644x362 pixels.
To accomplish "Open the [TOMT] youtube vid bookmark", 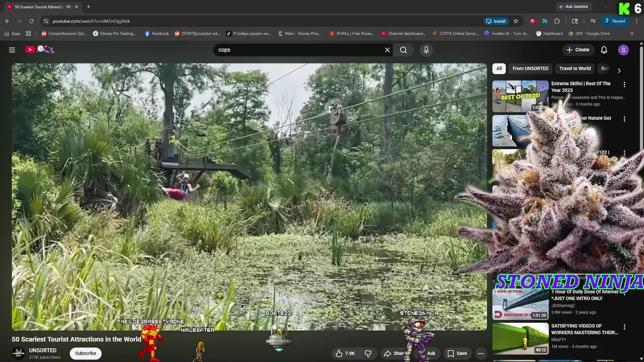I will coord(197,34).
